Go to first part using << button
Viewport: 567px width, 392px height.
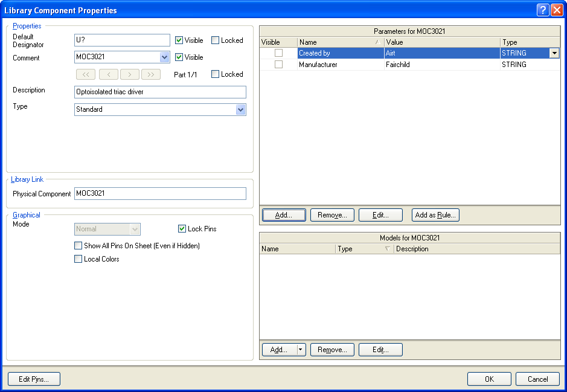[86, 75]
